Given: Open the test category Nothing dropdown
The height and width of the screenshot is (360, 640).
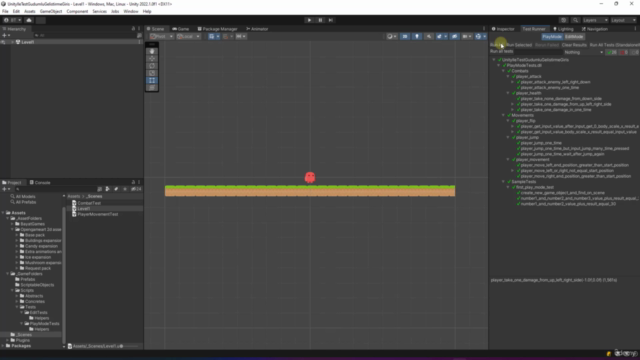Looking at the screenshot, I should pyautogui.click(x=584, y=52).
